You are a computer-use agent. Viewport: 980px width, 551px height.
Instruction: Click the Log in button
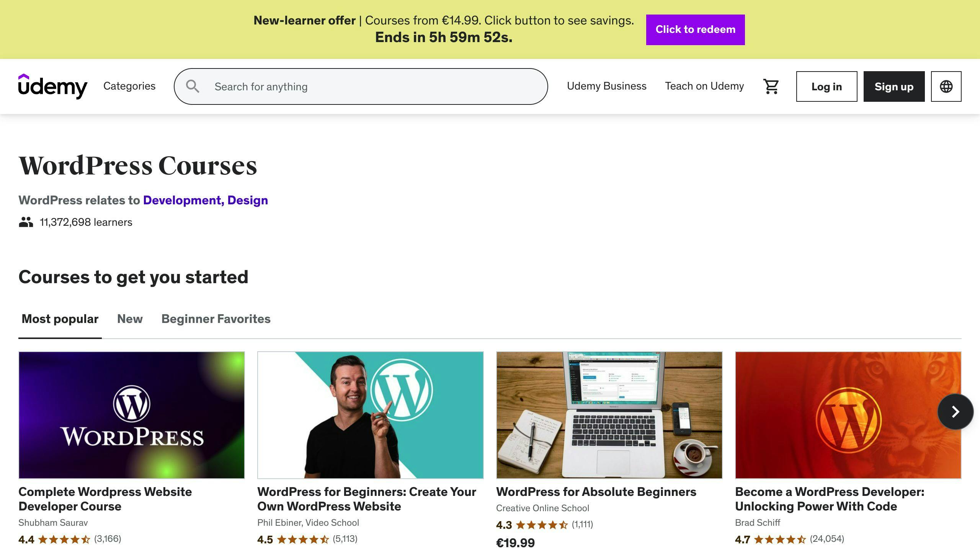coord(826,86)
